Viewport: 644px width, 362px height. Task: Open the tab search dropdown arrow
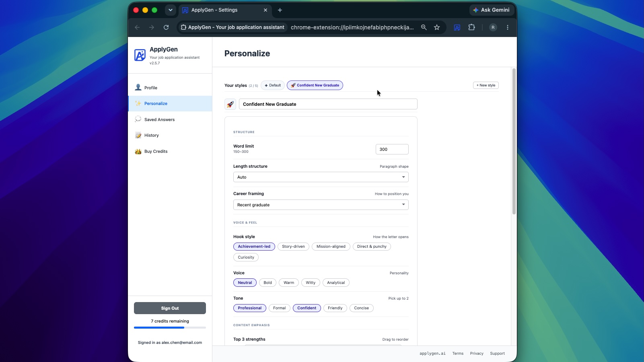(x=171, y=10)
